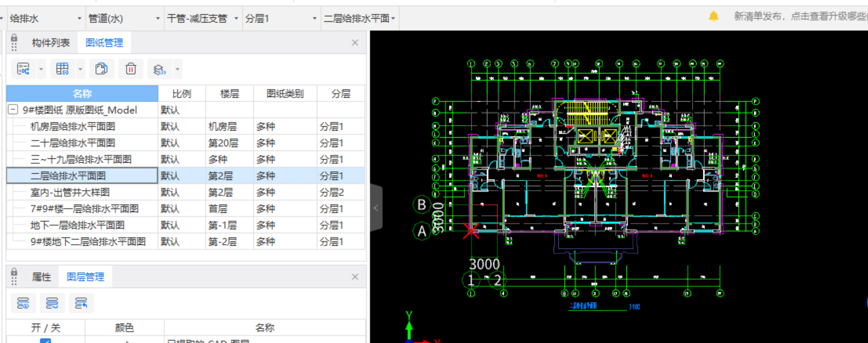The height and width of the screenshot is (343, 868).
Task: Select the 地下一层给排水平面图 drawing row
Action: pos(186,225)
